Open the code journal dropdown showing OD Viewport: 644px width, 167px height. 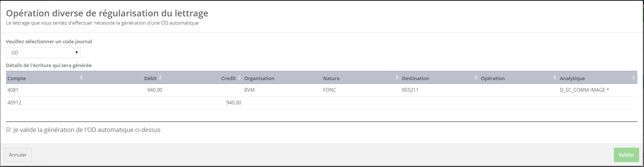[x=43, y=53]
